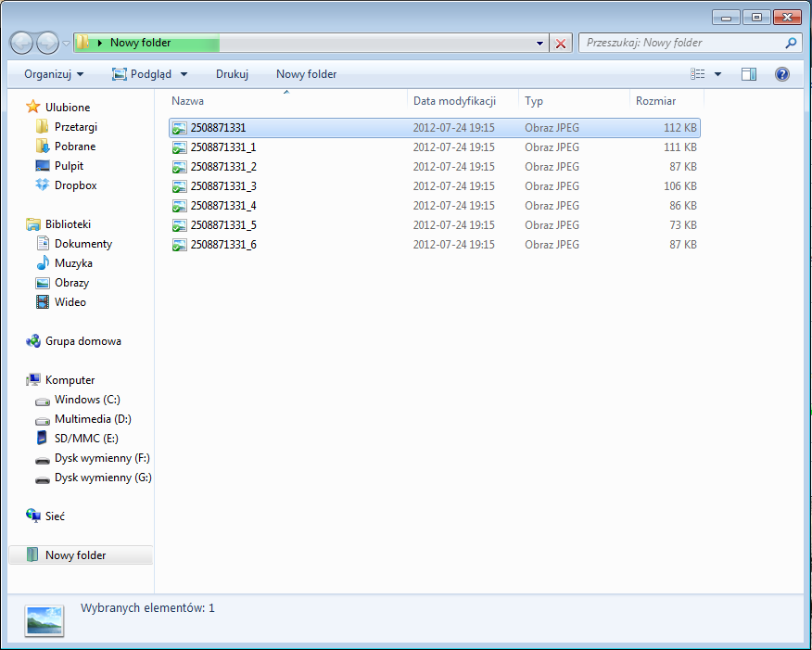This screenshot has width=812, height=650.
Task: Click the 106 KB size cell
Action: point(680,186)
